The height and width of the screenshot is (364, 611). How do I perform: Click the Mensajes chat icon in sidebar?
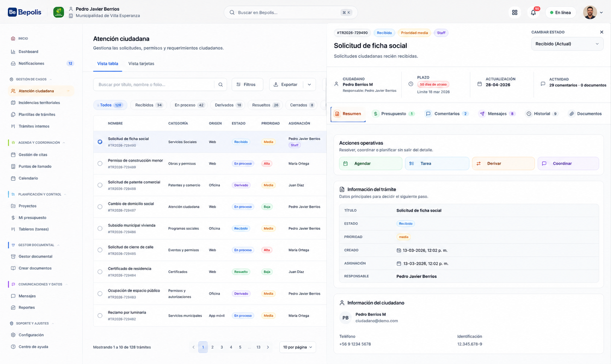[13, 296]
